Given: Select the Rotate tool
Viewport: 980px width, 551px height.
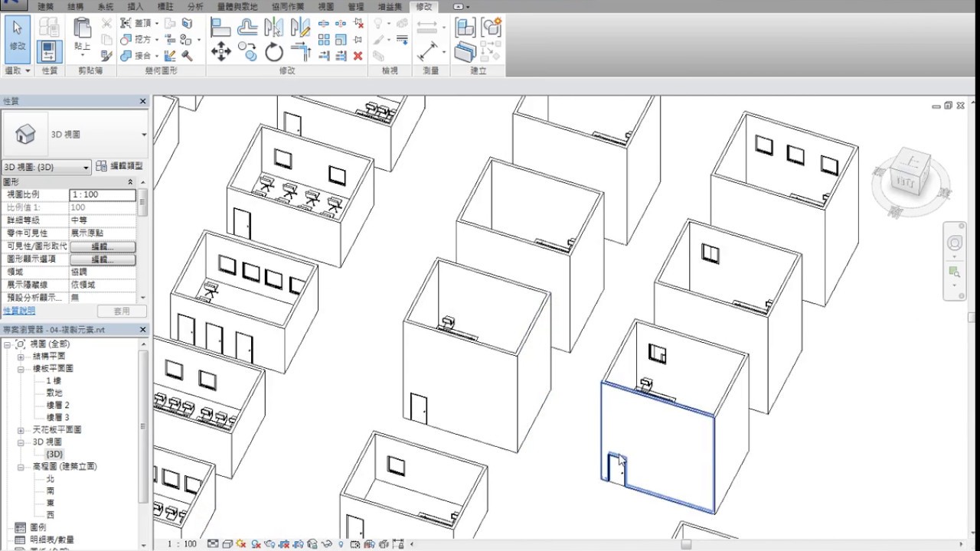Looking at the screenshot, I should click(x=273, y=51).
